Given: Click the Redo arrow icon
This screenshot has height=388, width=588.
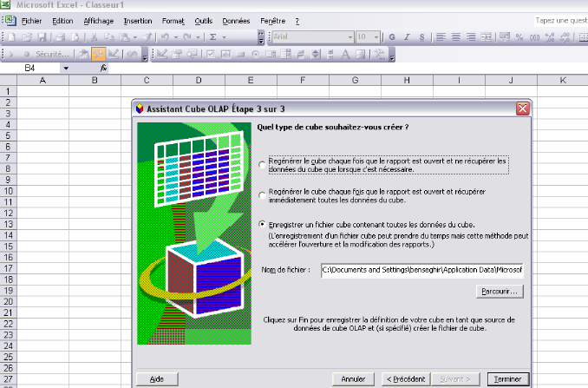Looking at the screenshot, I should pos(187,37).
